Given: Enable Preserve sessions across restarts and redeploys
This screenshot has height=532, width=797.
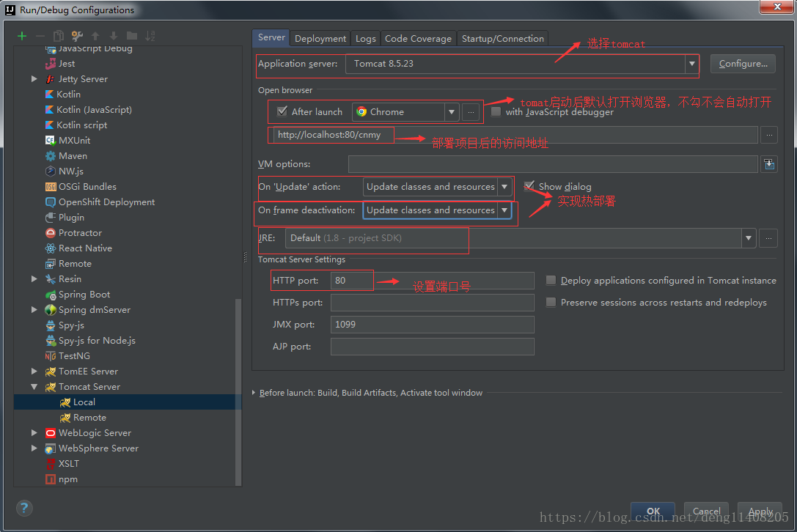Looking at the screenshot, I should (551, 303).
